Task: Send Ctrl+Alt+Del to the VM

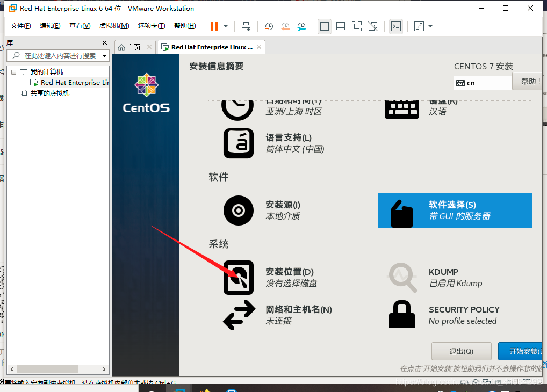Action: (246, 26)
